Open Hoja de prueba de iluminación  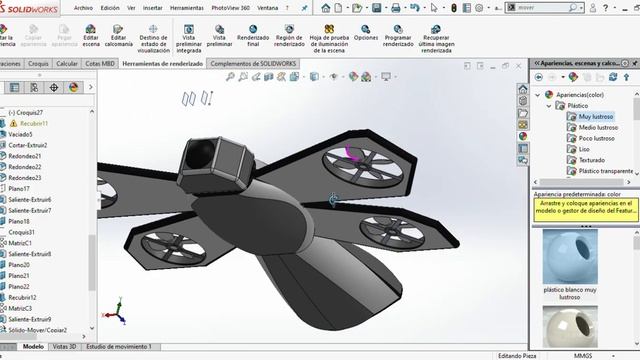[329, 38]
